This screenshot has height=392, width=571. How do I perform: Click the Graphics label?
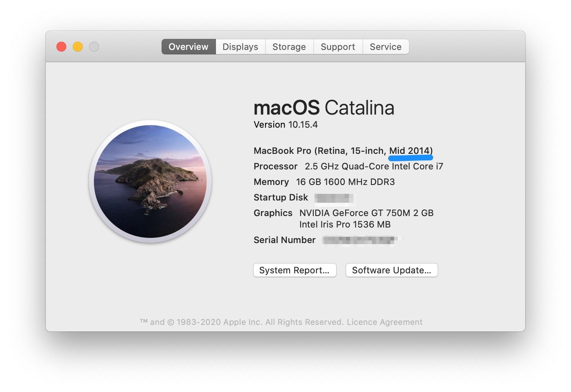(273, 213)
